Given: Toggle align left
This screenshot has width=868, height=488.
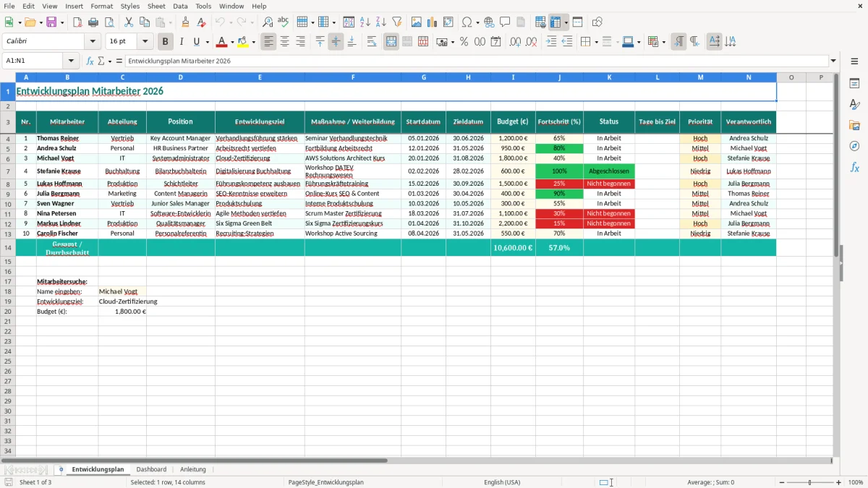Looking at the screenshot, I should coord(269,42).
